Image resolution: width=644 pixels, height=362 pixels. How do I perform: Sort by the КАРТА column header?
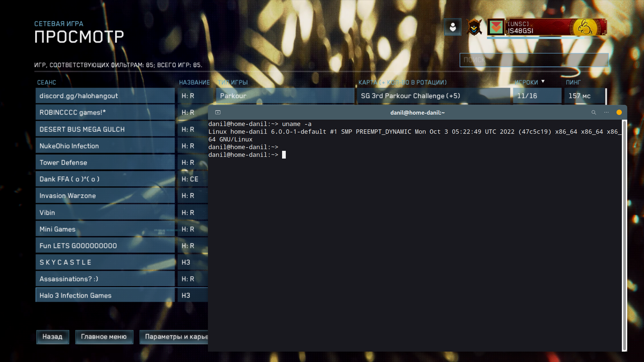click(x=402, y=82)
